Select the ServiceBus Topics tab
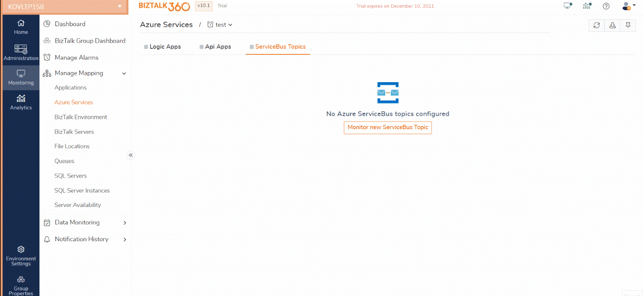This screenshot has width=644, height=296. coord(278,47)
